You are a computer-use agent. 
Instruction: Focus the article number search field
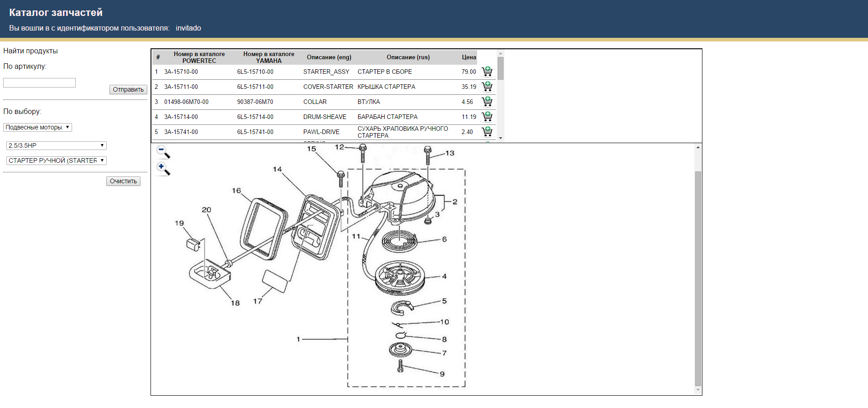tap(39, 83)
